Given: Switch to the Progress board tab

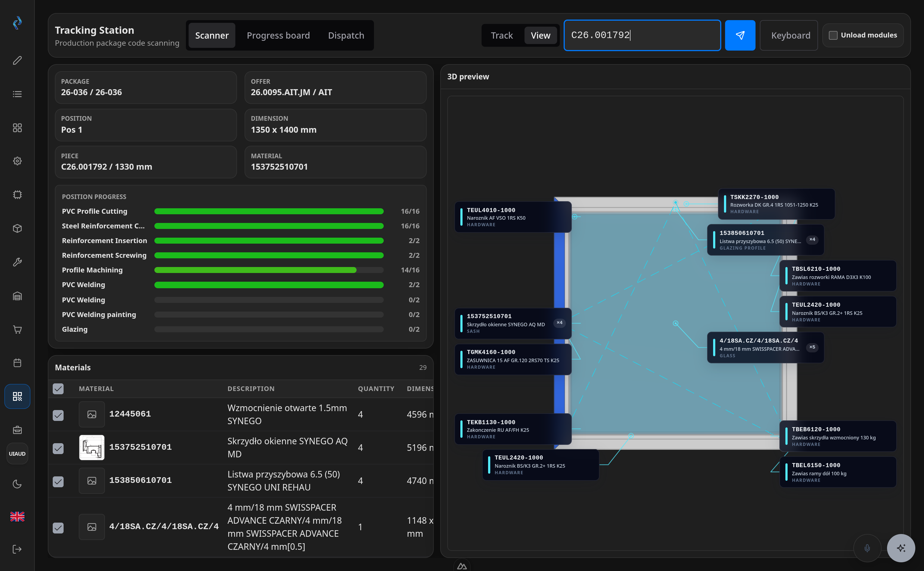Looking at the screenshot, I should click(278, 35).
